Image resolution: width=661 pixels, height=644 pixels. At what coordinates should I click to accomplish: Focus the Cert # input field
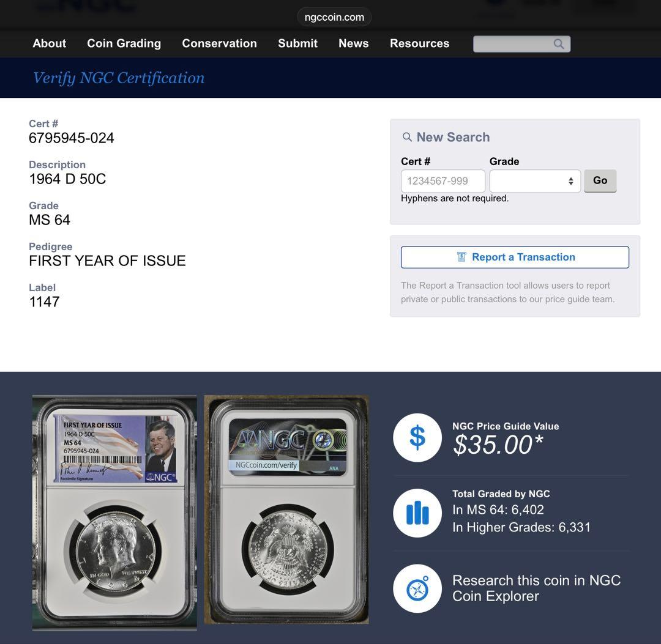[443, 181]
